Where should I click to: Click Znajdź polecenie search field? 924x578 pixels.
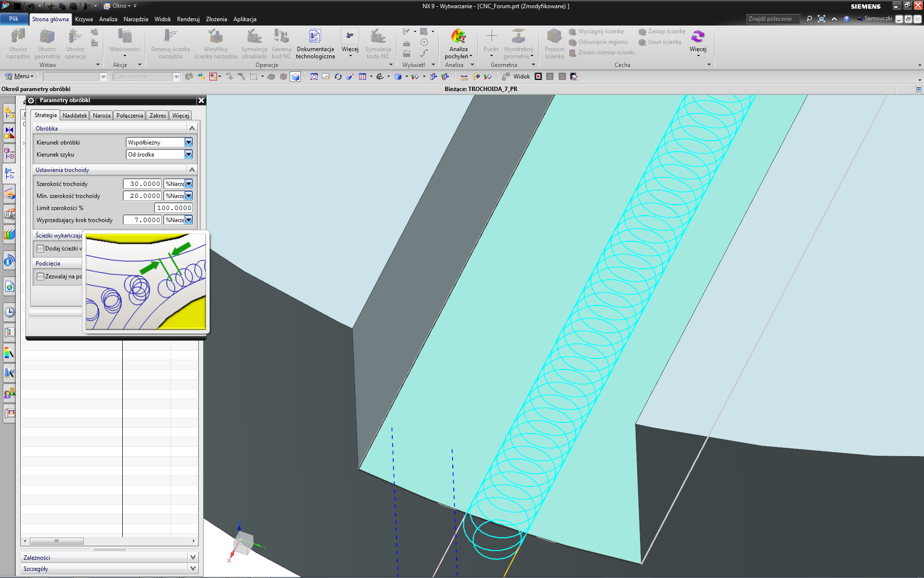click(x=773, y=19)
